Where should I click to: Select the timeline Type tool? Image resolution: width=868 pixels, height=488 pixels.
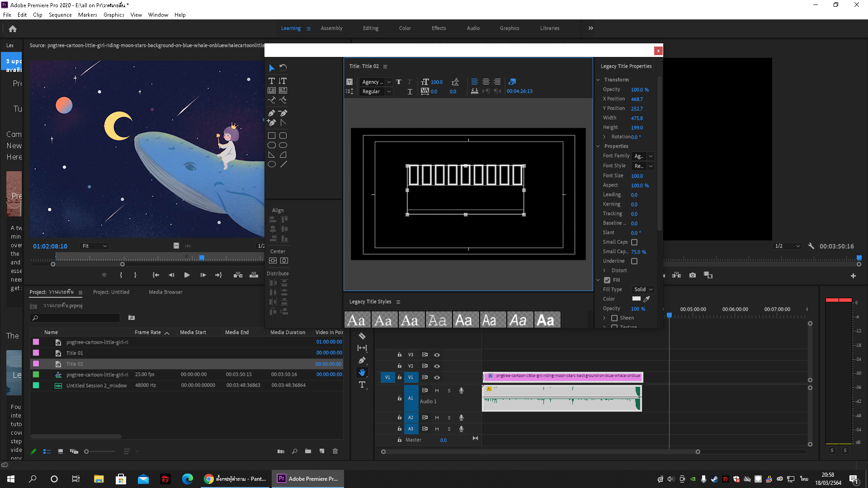point(362,385)
